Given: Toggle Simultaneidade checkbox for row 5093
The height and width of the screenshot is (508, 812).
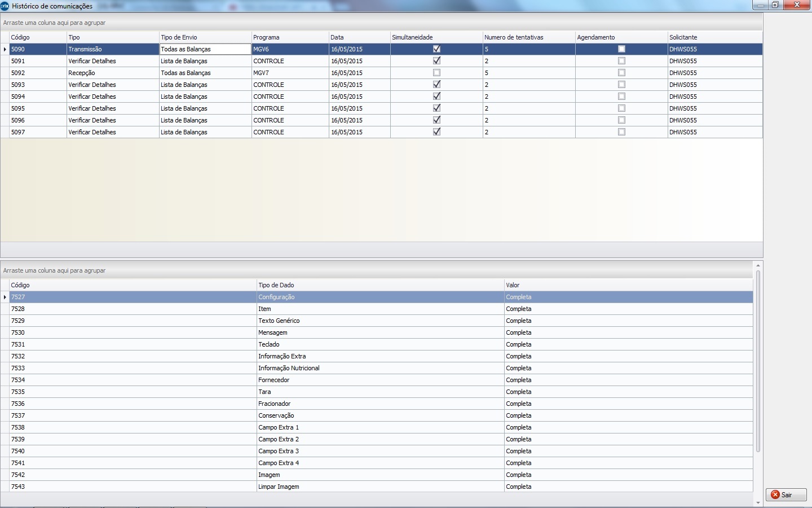Looking at the screenshot, I should [x=436, y=85].
